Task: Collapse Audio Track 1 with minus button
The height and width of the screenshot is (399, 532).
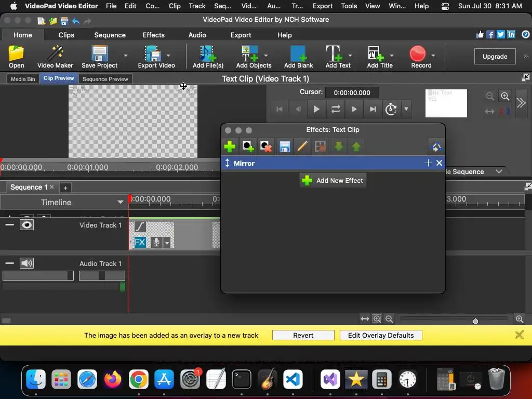Action: (9, 263)
